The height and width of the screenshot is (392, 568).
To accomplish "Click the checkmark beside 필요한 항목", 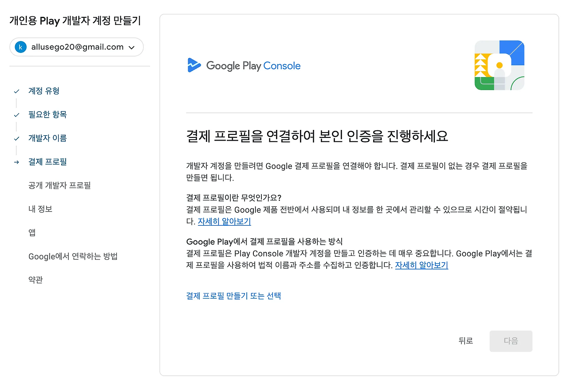I will (x=16, y=115).
